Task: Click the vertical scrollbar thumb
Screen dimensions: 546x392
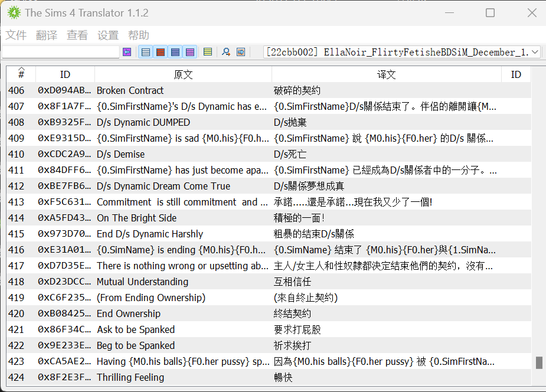Action: (539, 362)
